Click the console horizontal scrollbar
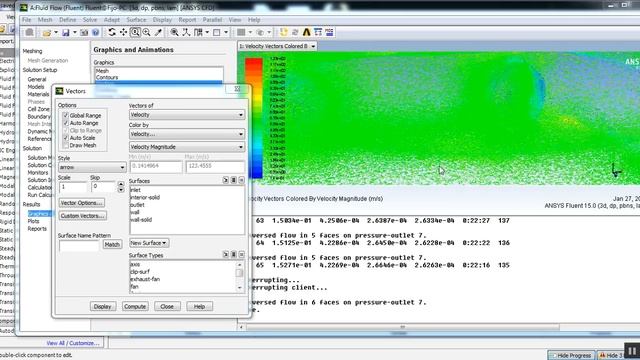640x360 pixels. (402, 327)
